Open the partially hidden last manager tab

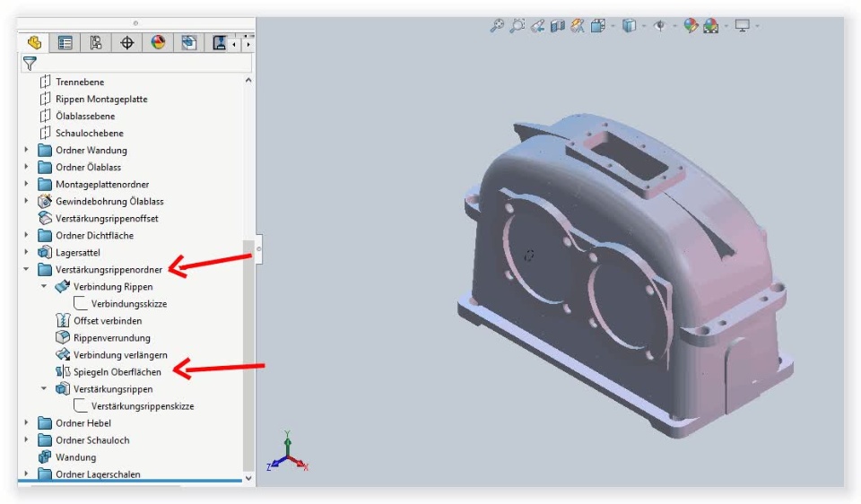tap(219, 43)
